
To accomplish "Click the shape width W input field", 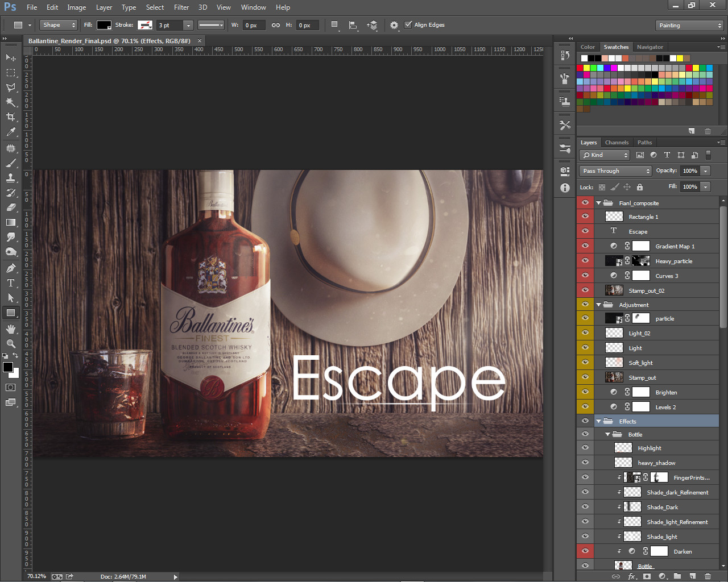I will click(x=254, y=25).
